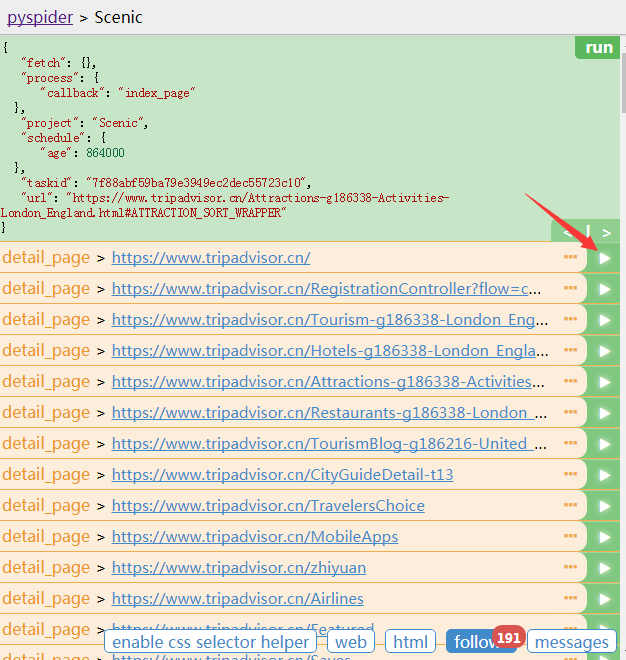Switch to the html tab
626x660 pixels.
(x=410, y=642)
